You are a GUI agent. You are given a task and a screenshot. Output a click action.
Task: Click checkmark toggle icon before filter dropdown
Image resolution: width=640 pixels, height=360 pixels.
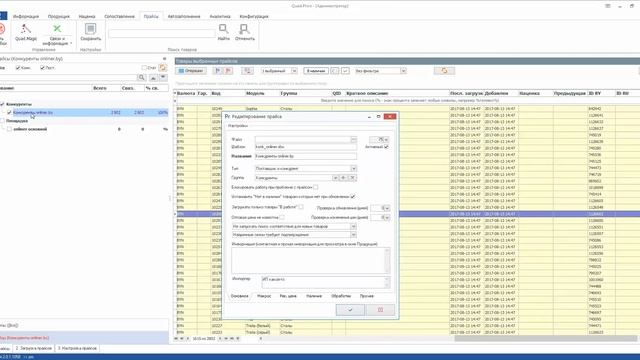tap(345, 71)
